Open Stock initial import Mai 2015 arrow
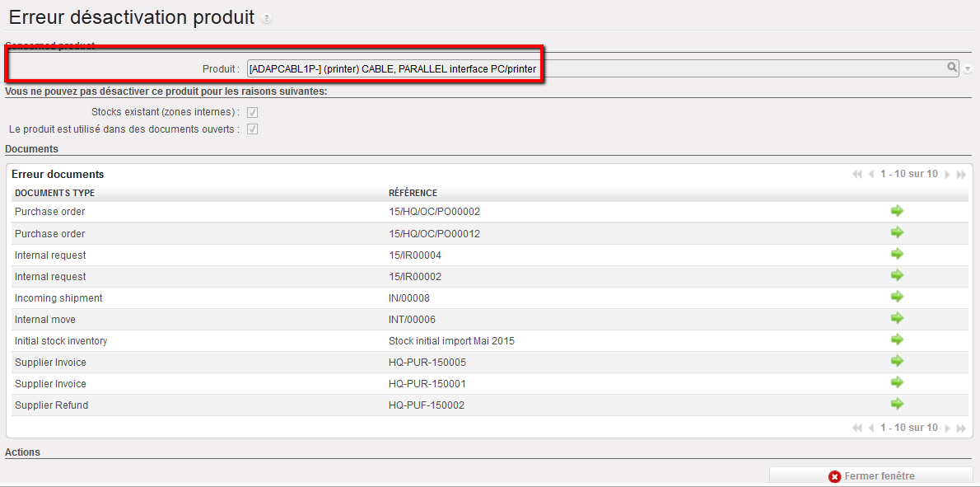This screenshot has height=487, width=980. pos(897,340)
